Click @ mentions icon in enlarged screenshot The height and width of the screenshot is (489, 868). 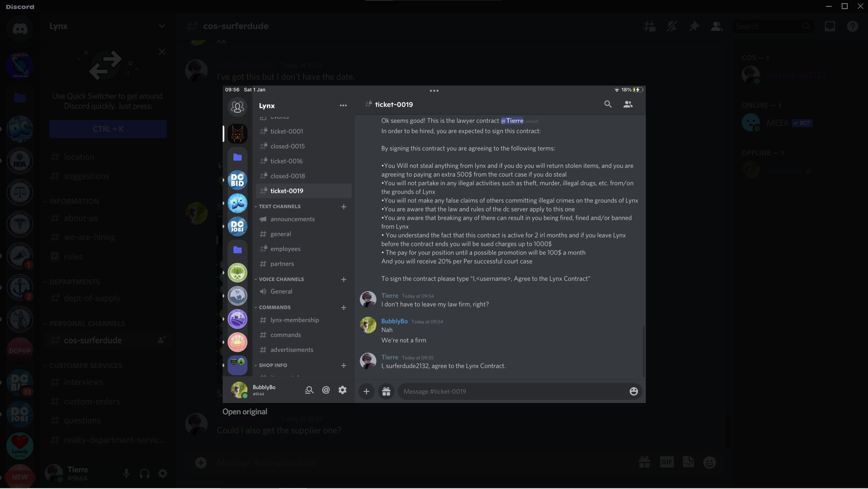click(326, 390)
